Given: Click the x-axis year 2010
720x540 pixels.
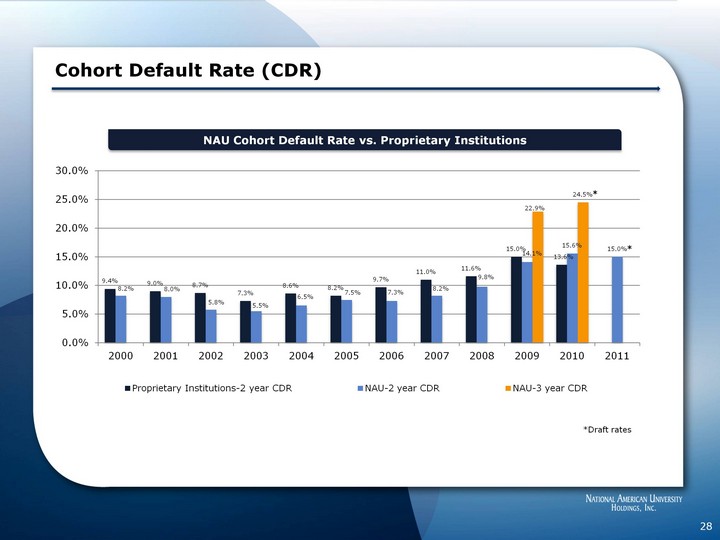Looking at the screenshot, I should point(572,356).
